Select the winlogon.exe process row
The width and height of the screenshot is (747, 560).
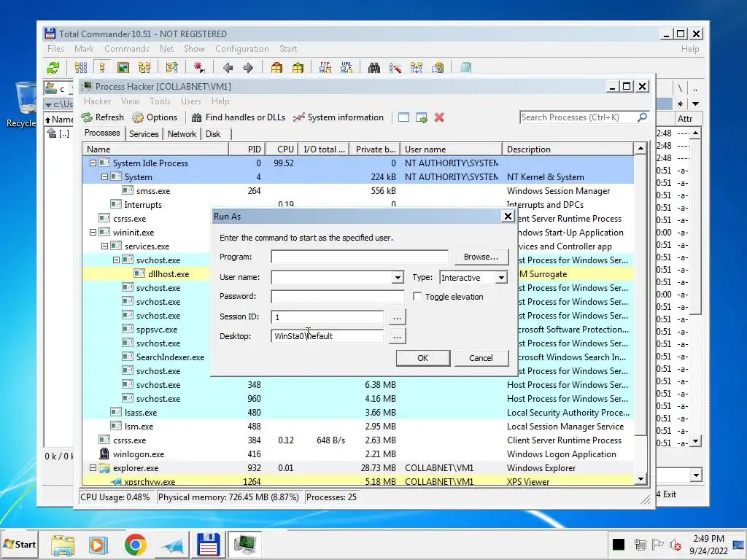coord(358,454)
